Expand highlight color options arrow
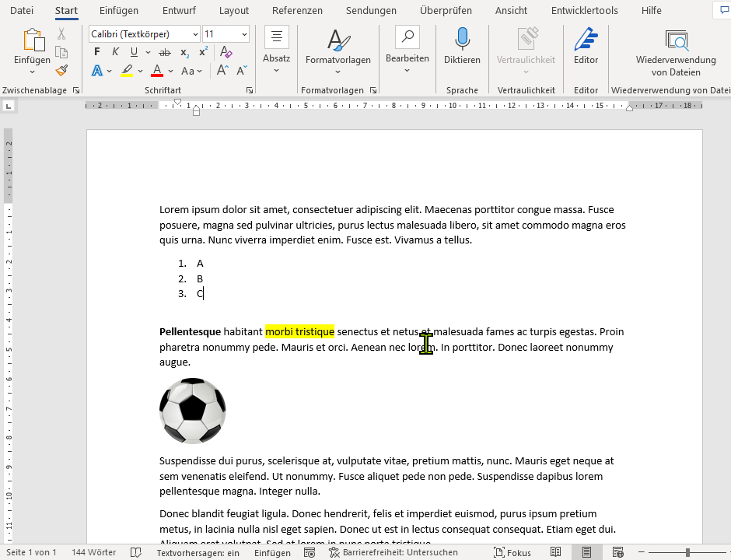Screen dimensions: 731x560 coord(140,71)
